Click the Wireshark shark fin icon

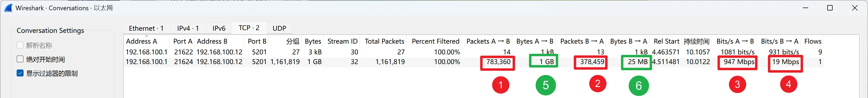[x=8, y=8]
